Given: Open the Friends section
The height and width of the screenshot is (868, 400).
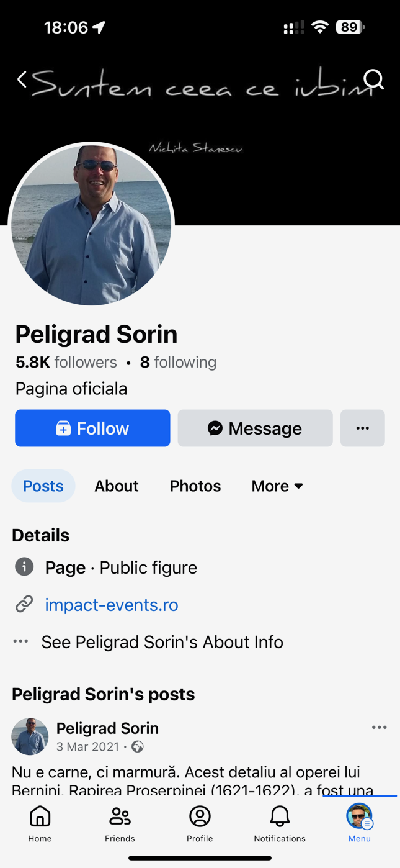Looking at the screenshot, I should [x=120, y=823].
